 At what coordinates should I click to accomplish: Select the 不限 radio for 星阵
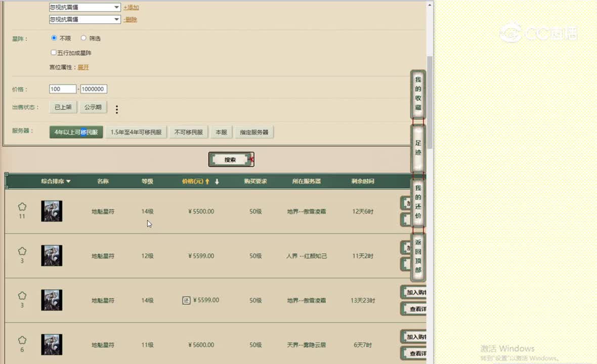coord(54,38)
